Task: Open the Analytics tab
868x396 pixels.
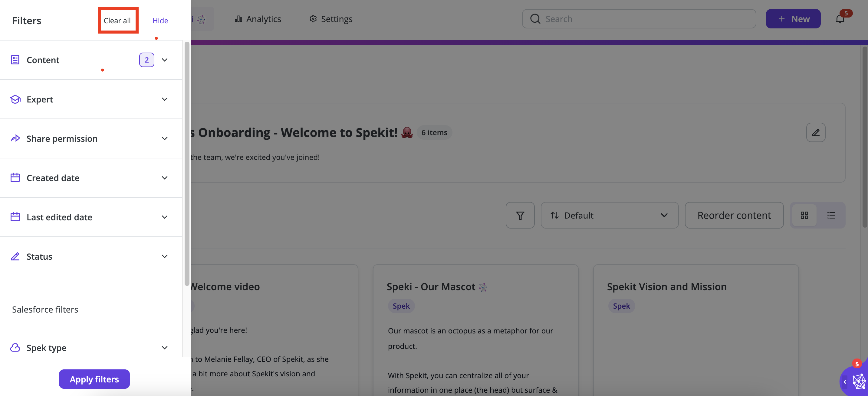Action: click(x=258, y=19)
